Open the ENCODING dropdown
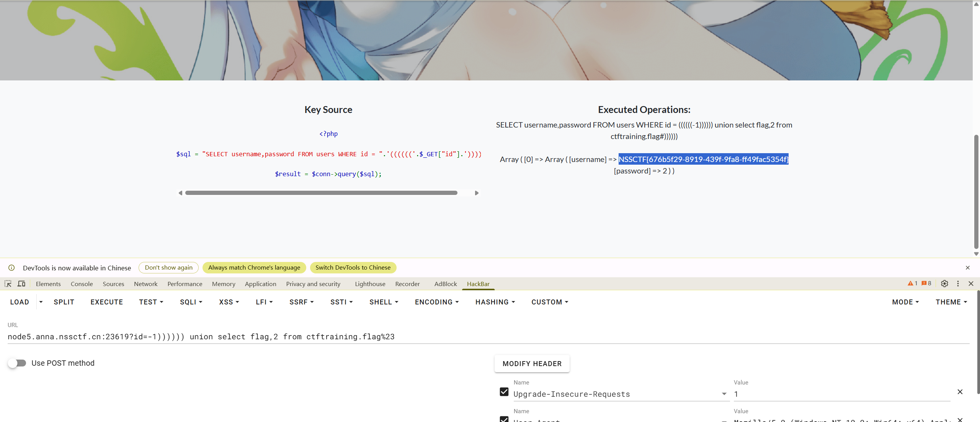Viewport: 980px width, 422px height. point(436,302)
